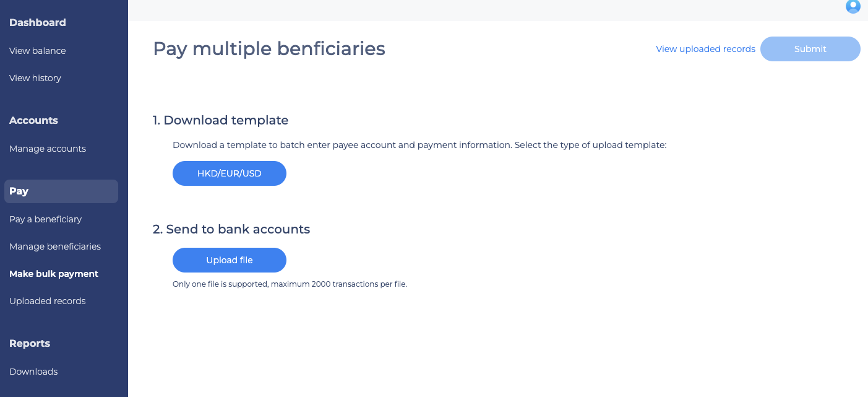This screenshot has width=868, height=397.
Task: Click the Submit button
Action: [810, 49]
